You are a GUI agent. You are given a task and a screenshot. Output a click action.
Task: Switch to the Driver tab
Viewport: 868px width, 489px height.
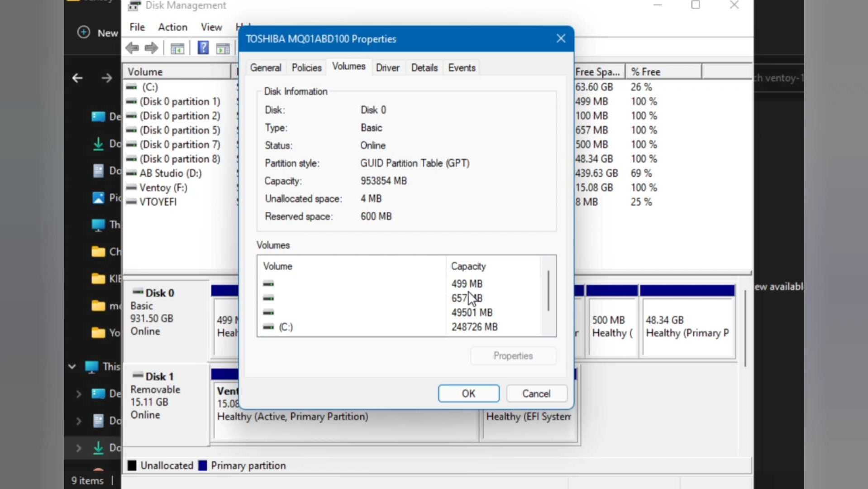(x=387, y=67)
